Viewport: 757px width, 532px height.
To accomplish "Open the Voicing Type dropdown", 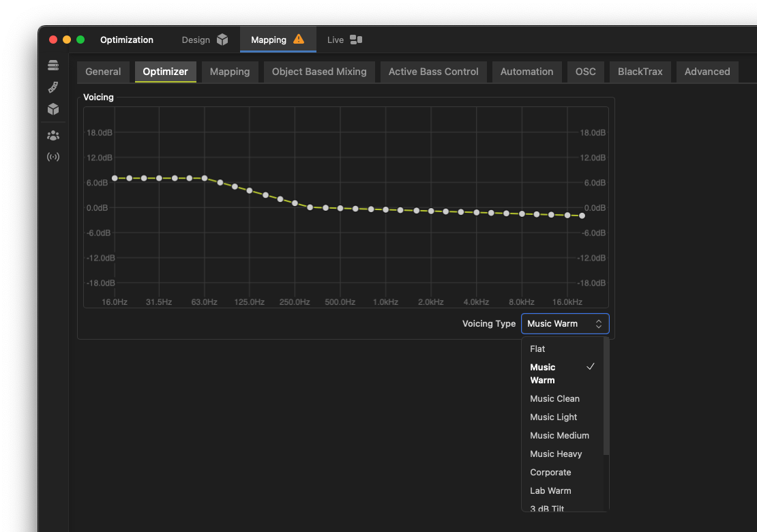I will click(565, 323).
